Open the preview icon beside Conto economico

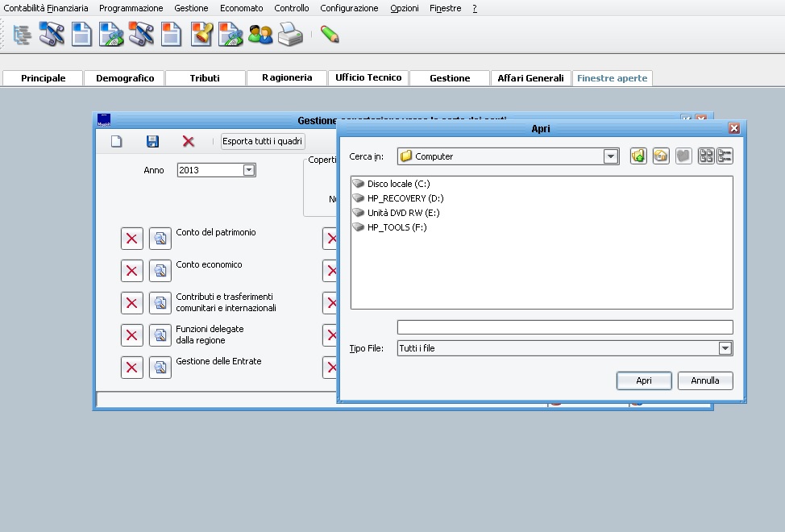point(160,271)
